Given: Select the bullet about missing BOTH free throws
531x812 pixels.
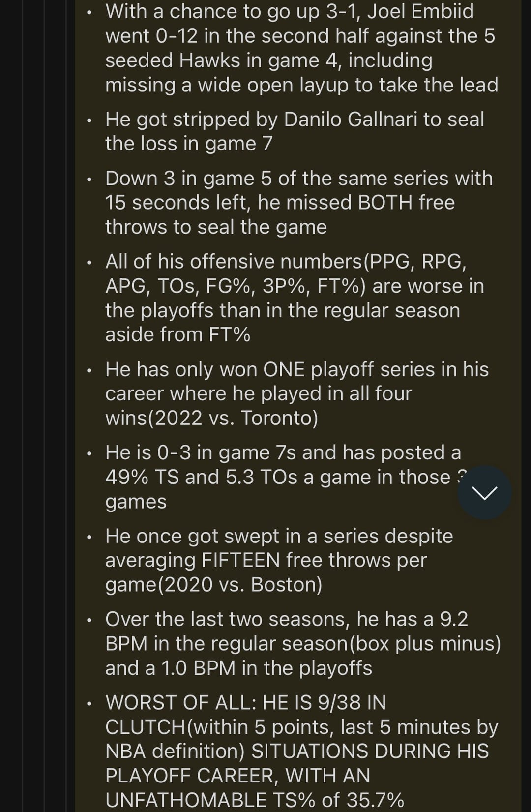Looking at the screenshot, I should (298, 203).
